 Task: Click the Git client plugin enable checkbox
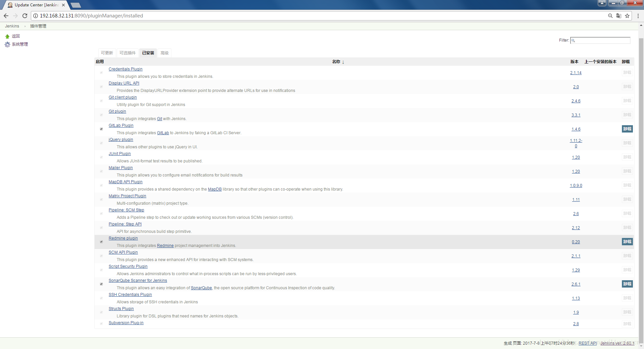coord(101,101)
